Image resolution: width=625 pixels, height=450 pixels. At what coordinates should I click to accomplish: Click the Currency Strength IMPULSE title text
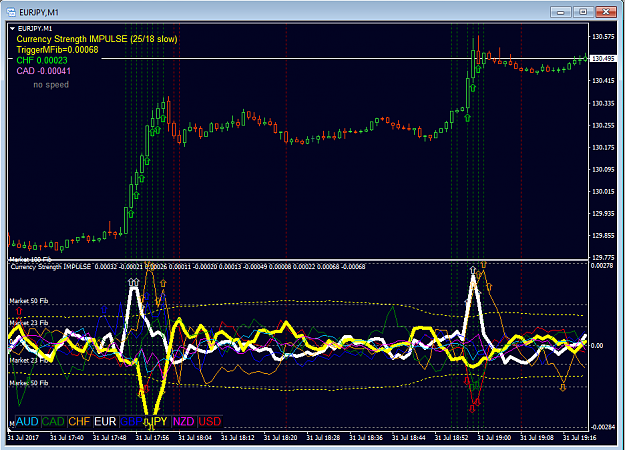click(97, 39)
